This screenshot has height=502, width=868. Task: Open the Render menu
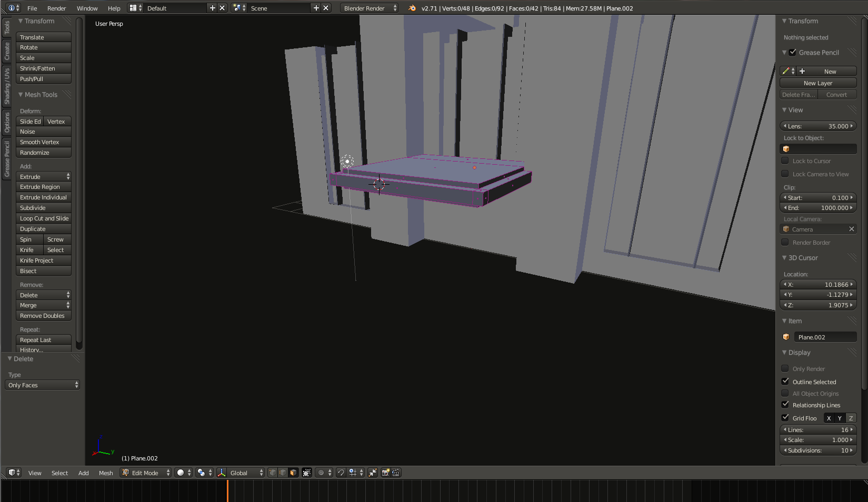(x=56, y=8)
